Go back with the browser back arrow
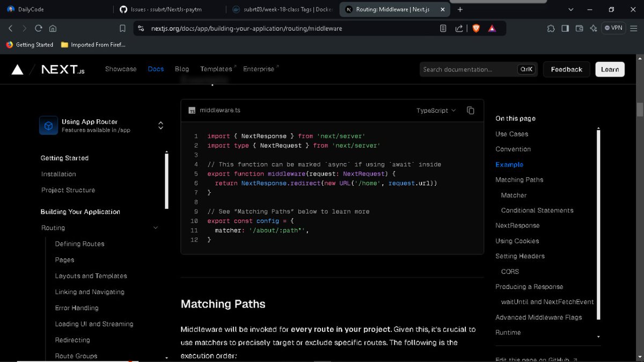This screenshot has height=362, width=644. pos(10,28)
